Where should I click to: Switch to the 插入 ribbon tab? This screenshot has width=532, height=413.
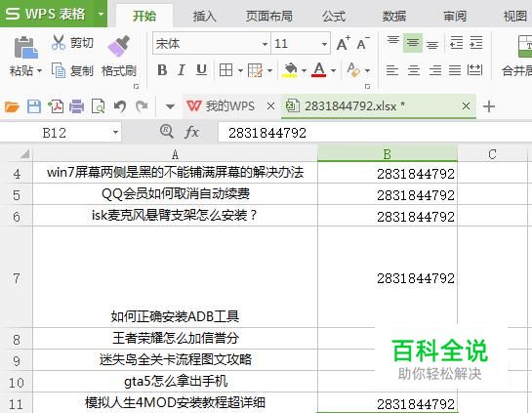pyautogui.click(x=204, y=16)
